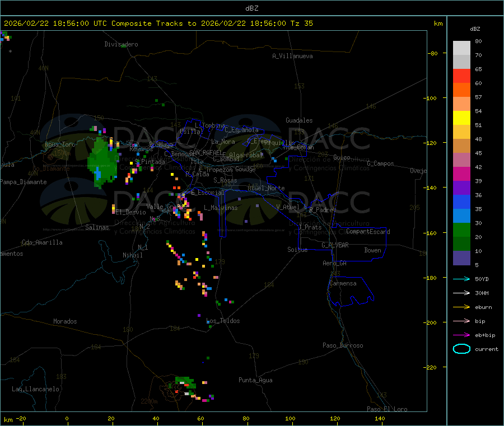The width and height of the screenshot is (504, 426).
Task: Click the green 30 dBZ legend swatch
Action: [461, 230]
